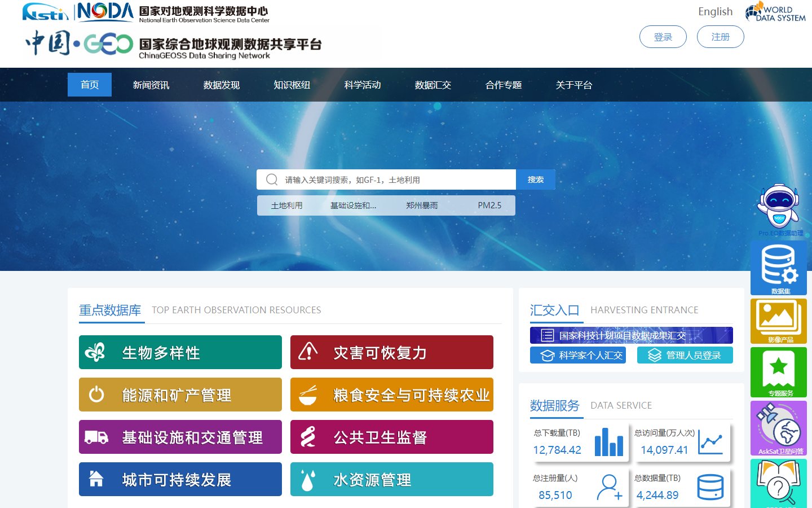812x508 pixels.
Task: Click the NSTI logo
Action: tap(45, 12)
